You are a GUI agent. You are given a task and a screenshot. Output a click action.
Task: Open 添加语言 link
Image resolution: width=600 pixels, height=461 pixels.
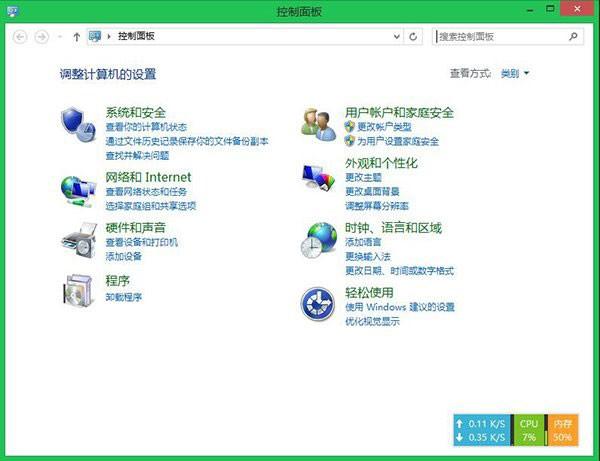click(363, 242)
